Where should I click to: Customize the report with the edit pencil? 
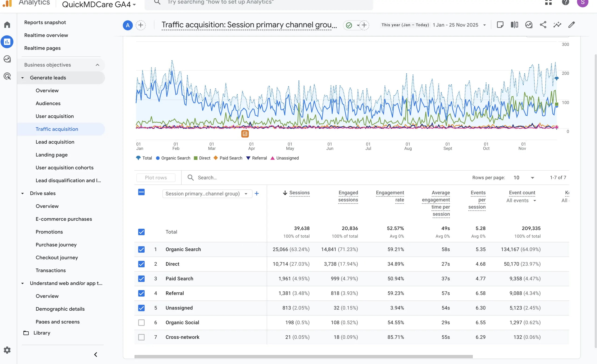(x=572, y=24)
